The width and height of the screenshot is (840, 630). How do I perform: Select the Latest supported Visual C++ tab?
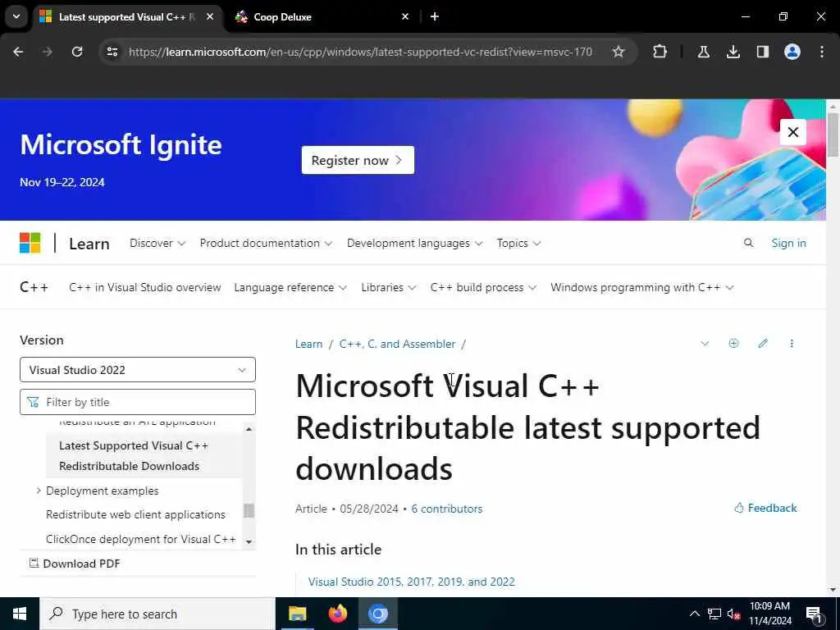point(126,16)
